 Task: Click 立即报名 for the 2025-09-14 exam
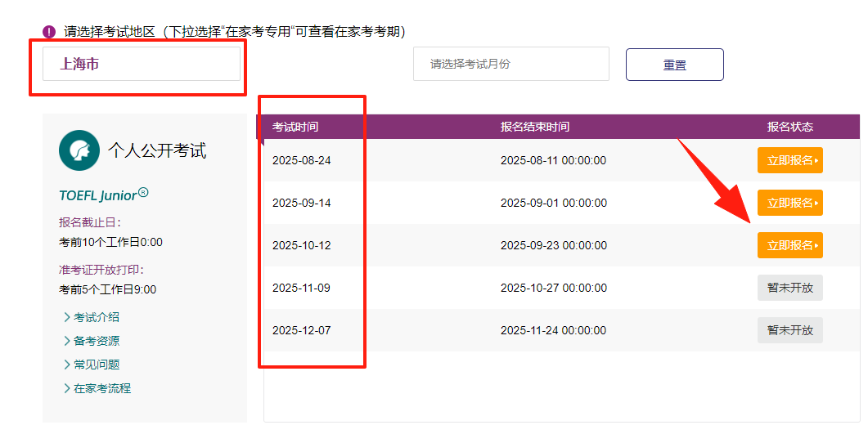[x=790, y=203]
